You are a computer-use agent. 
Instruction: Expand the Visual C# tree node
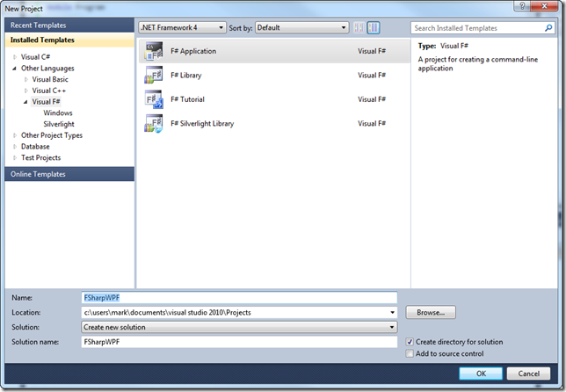[15, 57]
